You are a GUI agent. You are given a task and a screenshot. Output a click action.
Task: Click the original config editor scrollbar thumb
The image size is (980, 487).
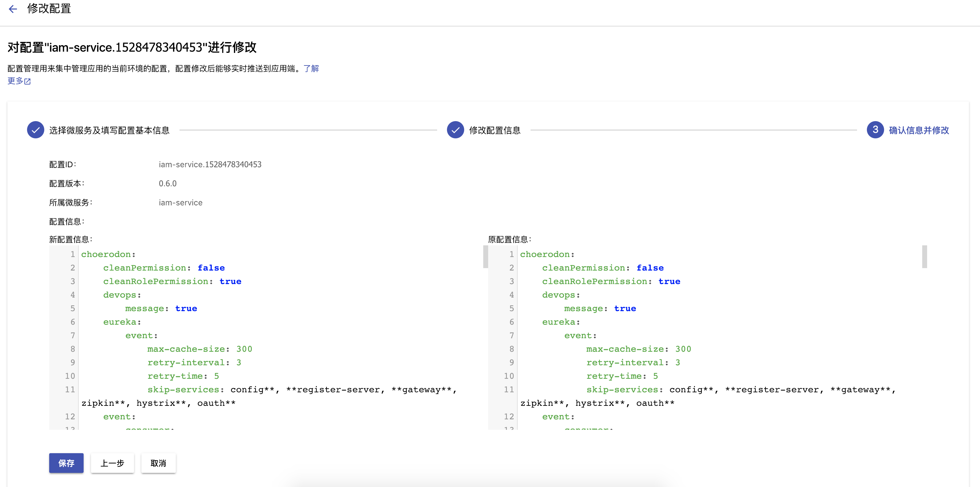click(924, 257)
